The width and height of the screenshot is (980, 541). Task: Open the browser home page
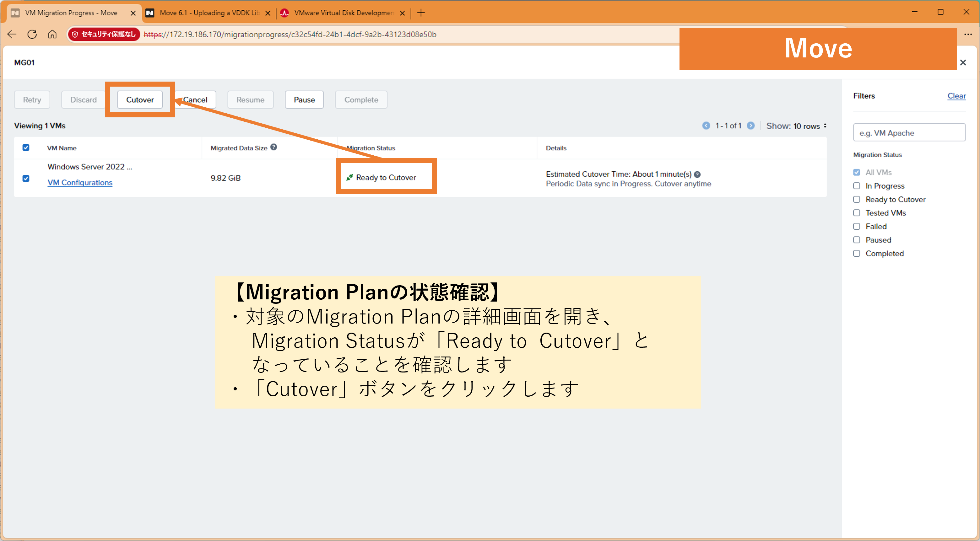click(x=52, y=34)
